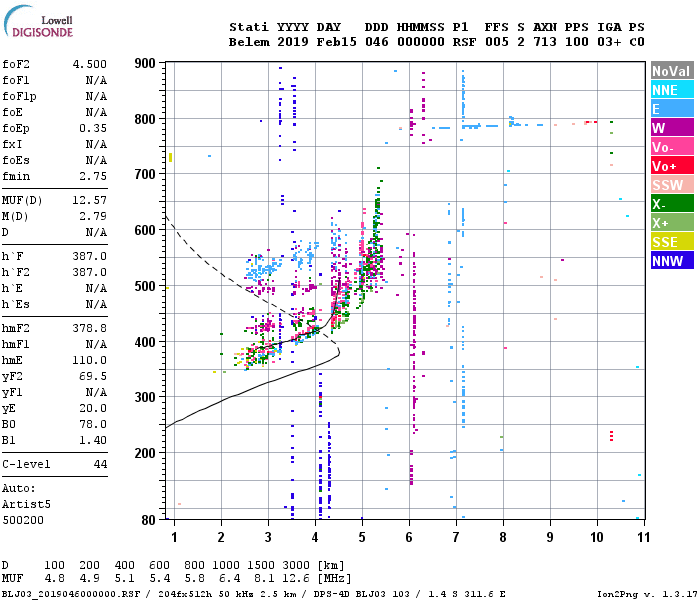Select the SSW legend swatch

(x=672, y=185)
